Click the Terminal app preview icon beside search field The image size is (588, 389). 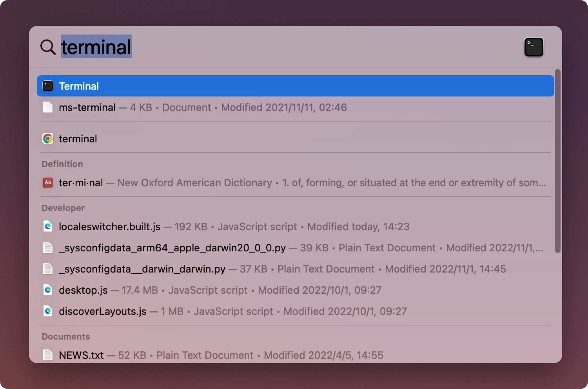534,47
